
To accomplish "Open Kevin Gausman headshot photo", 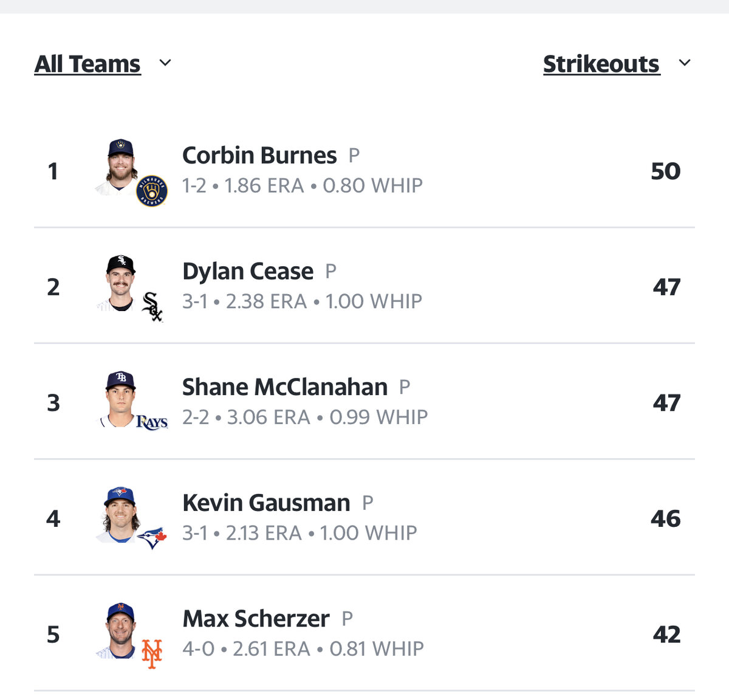I will point(121,515).
